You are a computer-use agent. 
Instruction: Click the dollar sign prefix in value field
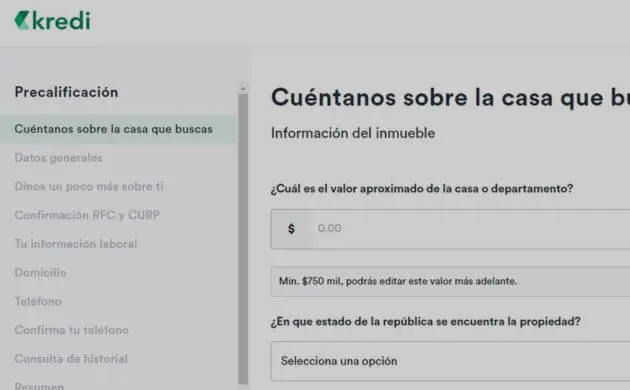(x=291, y=229)
